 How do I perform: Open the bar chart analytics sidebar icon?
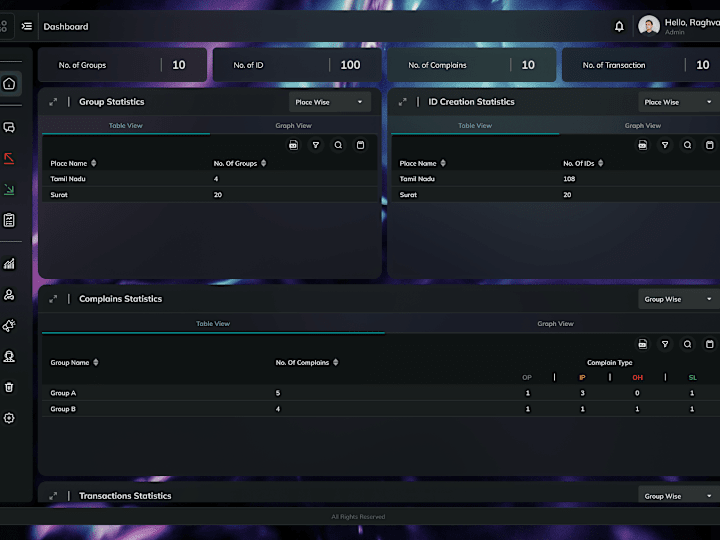(9, 264)
